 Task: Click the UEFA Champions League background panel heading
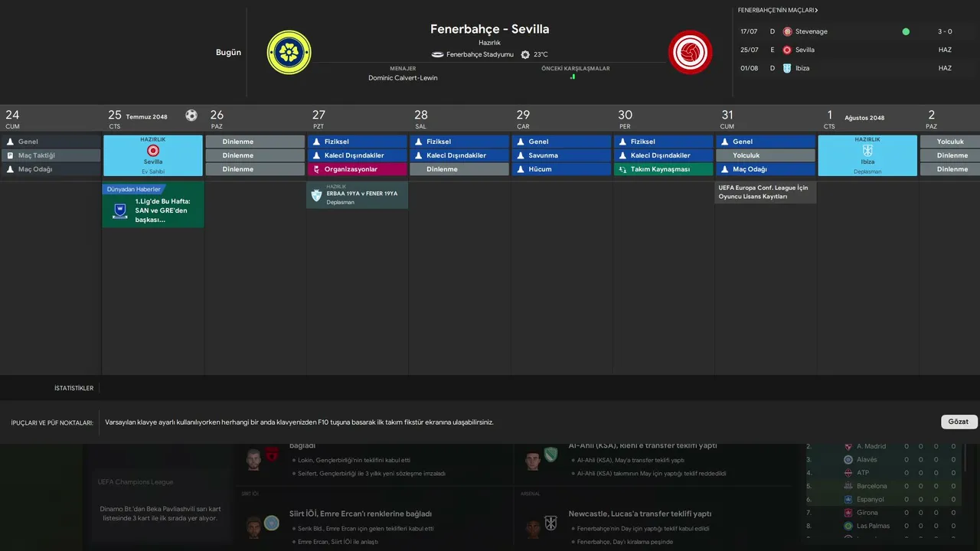pyautogui.click(x=136, y=482)
